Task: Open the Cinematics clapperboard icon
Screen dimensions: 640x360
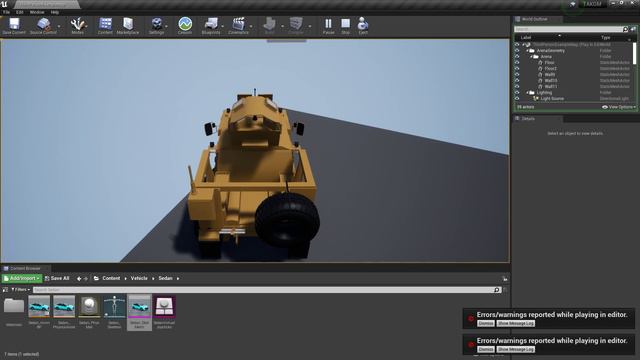Action: pyautogui.click(x=238, y=24)
